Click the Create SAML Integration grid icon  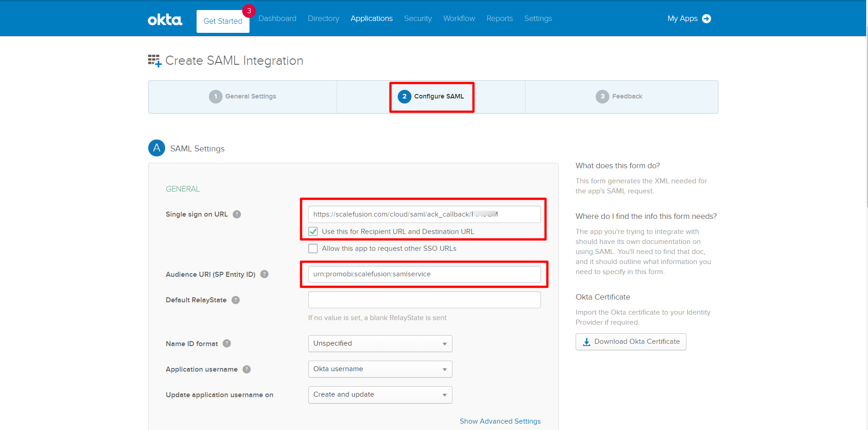pos(155,61)
